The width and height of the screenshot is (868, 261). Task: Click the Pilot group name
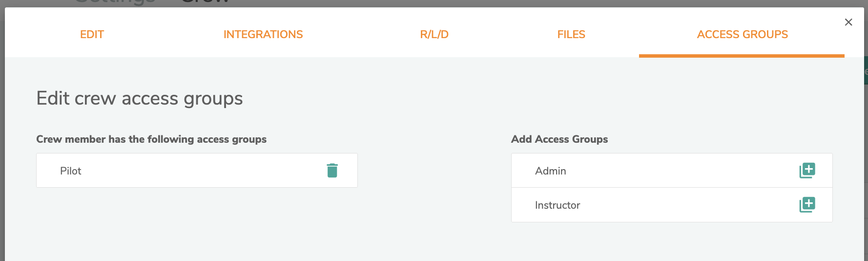(x=71, y=171)
